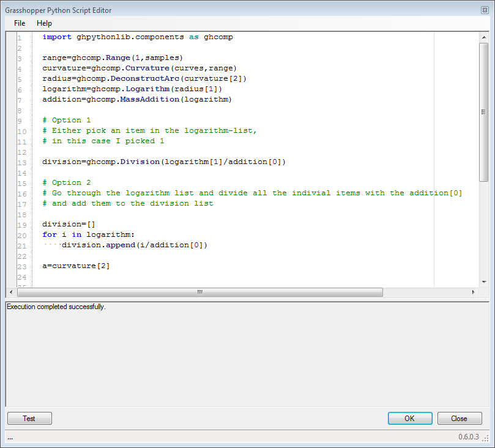Click 'Execution completed successfully.' output message
Image resolution: width=495 pixels, height=448 pixels.
click(x=56, y=307)
